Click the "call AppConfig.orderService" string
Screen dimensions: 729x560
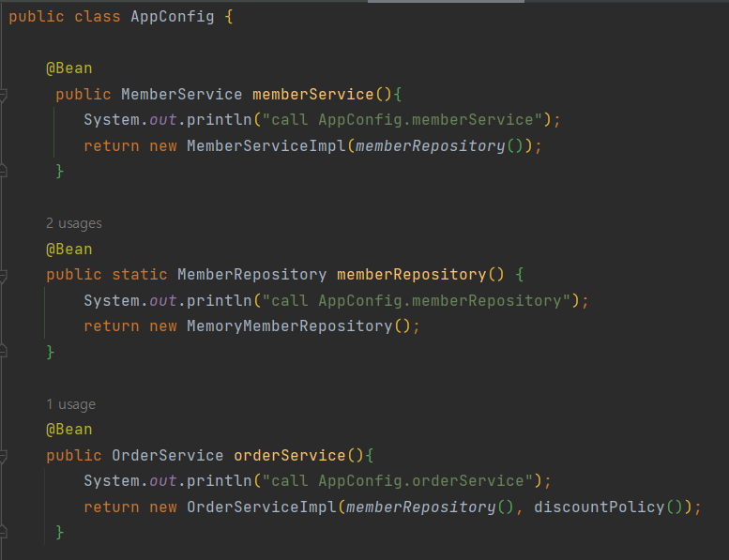click(398, 481)
